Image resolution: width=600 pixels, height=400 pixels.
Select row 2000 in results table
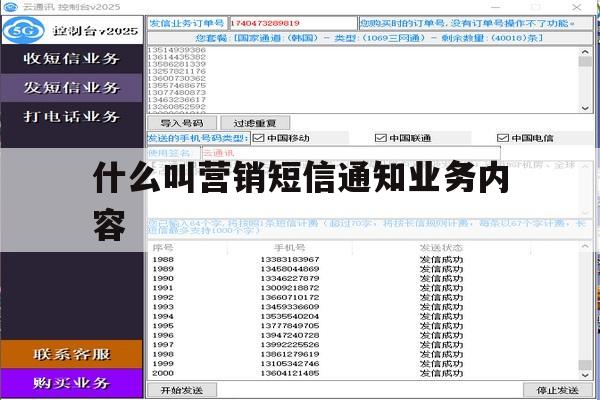364,373
